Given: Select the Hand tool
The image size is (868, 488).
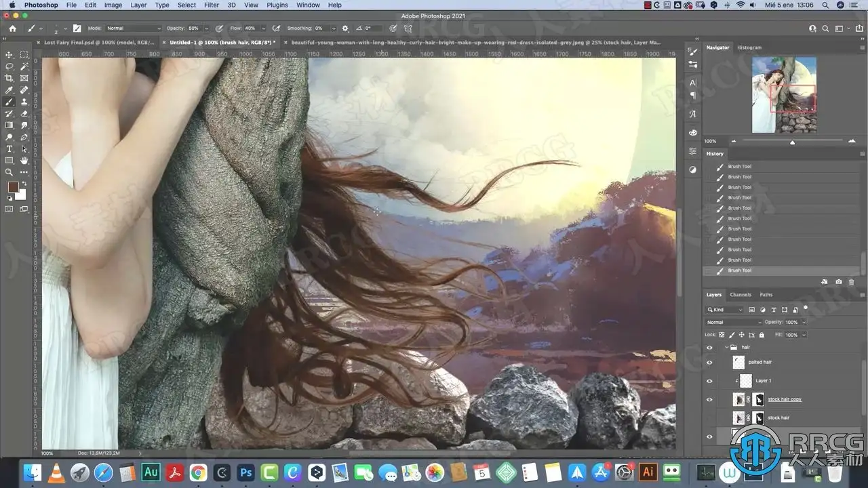Looking at the screenshot, I should pyautogui.click(x=24, y=161).
